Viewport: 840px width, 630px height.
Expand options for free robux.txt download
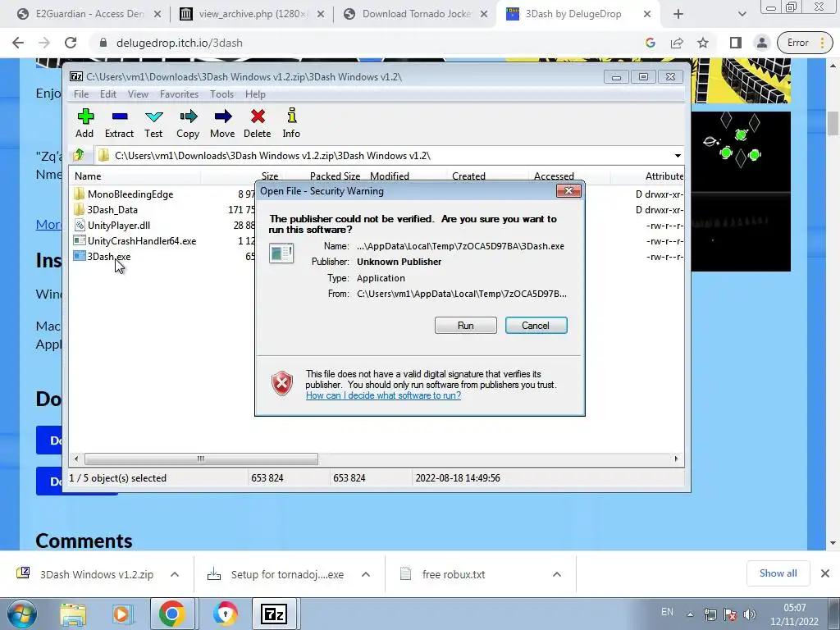pos(557,574)
